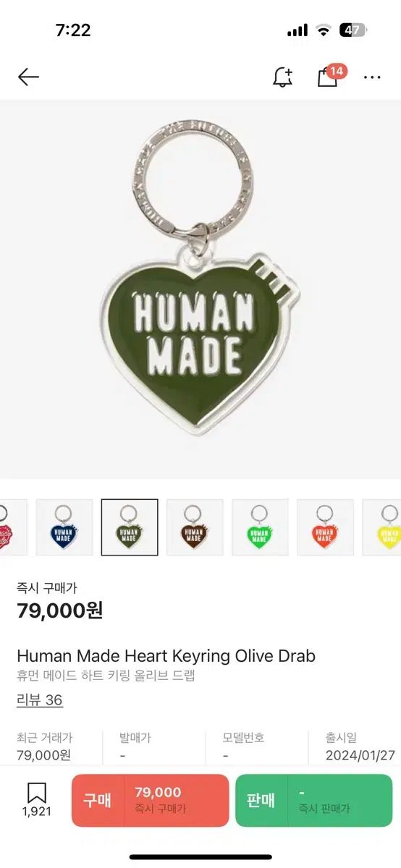
Task: Select the orange heart keyring thumbnail
Action: [325, 527]
